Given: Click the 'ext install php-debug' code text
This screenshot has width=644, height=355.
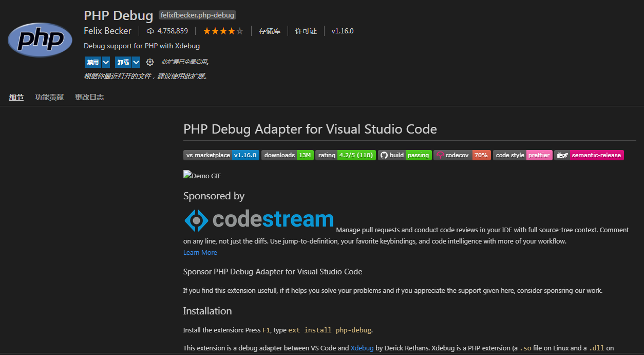Looking at the screenshot, I should coord(330,330).
